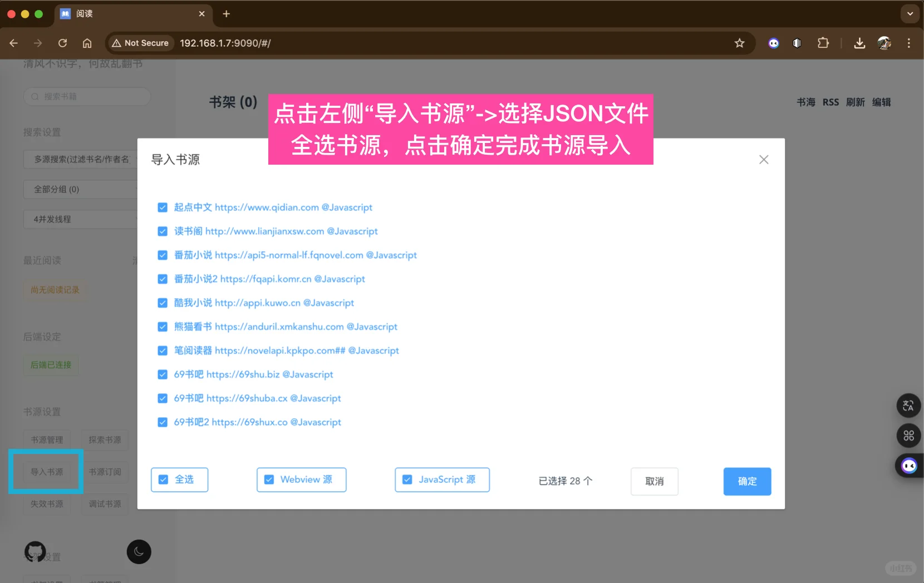Click the half-shaded extension icon in the toolbar
The width and height of the screenshot is (924, 583).
tap(797, 43)
